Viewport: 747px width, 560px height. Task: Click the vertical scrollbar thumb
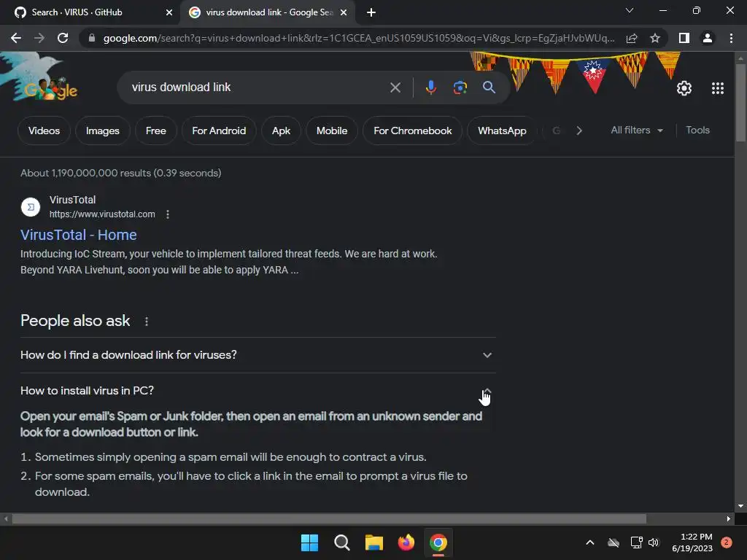tap(740, 102)
